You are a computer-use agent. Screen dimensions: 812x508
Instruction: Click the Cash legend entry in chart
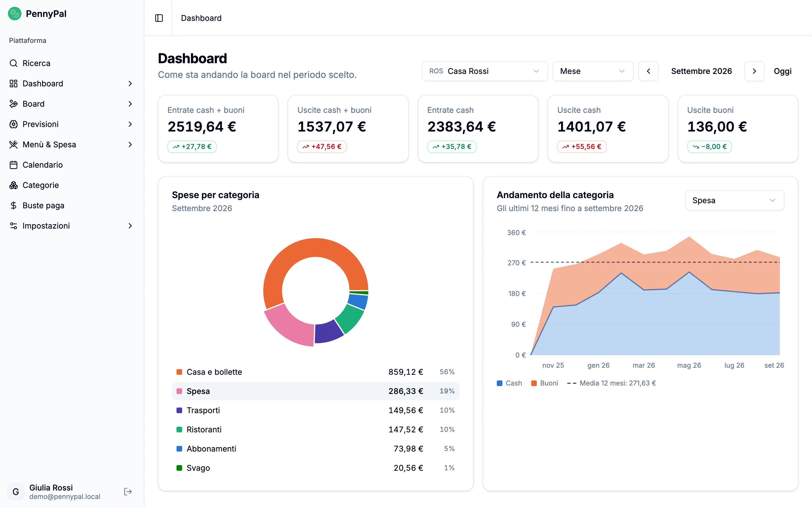509,383
